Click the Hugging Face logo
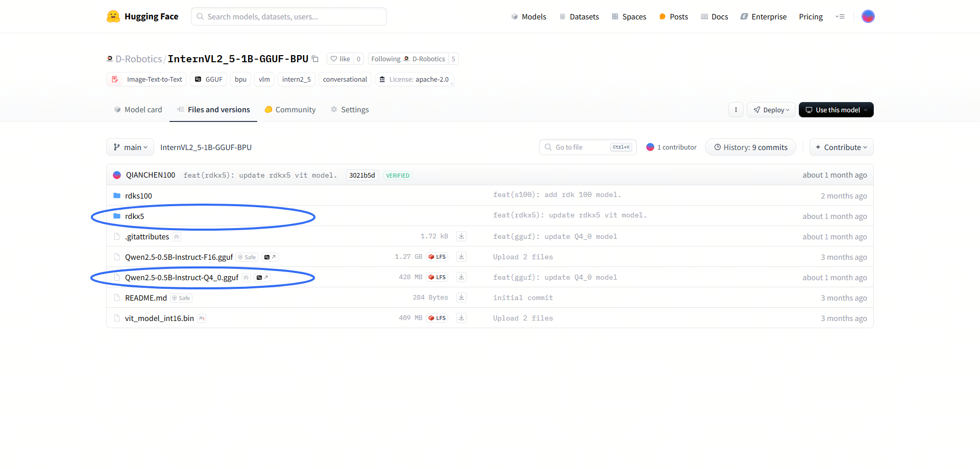 click(x=142, y=16)
